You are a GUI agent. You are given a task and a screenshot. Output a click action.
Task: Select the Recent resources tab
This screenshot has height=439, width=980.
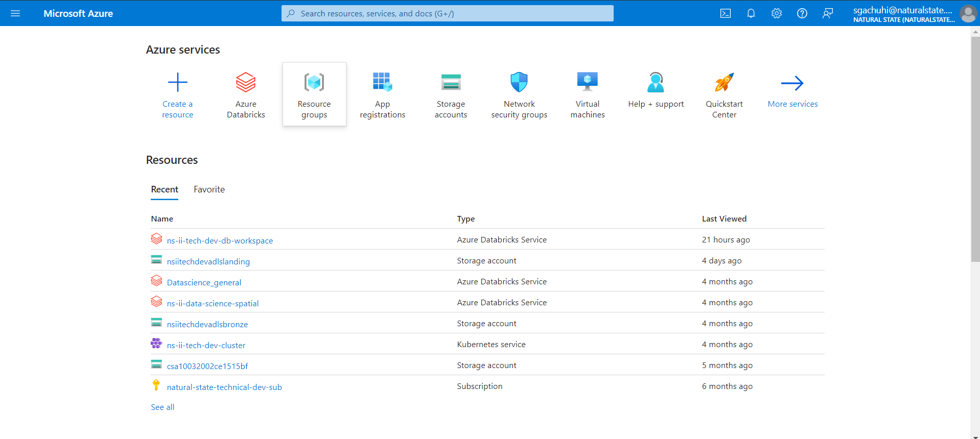pos(165,189)
